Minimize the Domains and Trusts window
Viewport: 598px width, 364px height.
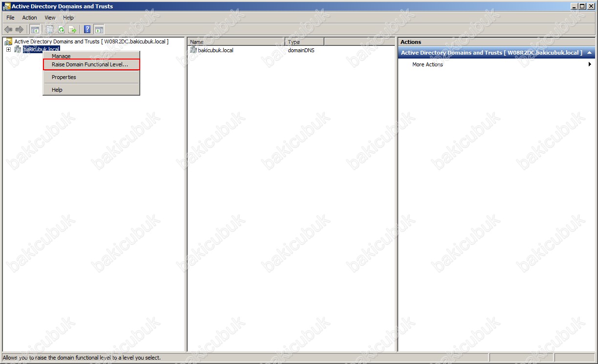574,6
